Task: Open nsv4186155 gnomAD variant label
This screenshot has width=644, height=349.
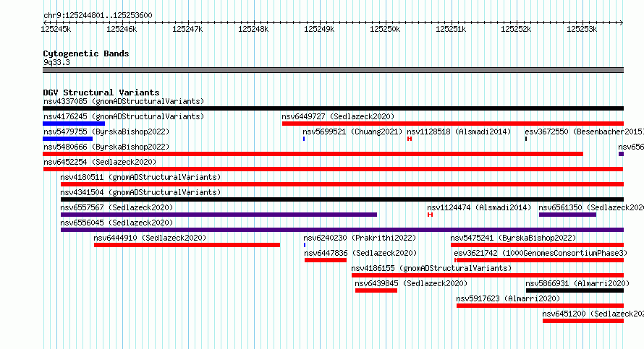Action: [432, 268]
